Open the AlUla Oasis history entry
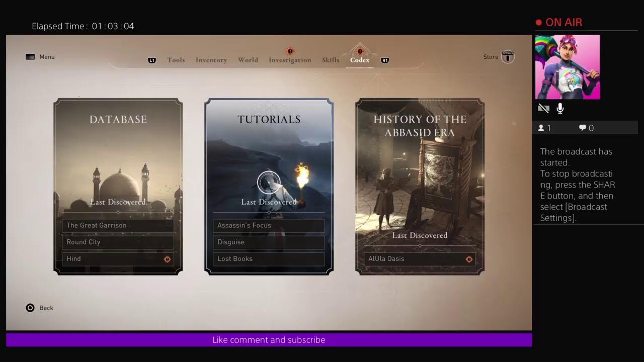Image resolution: width=644 pixels, height=362 pixels. tap(420, 259)
